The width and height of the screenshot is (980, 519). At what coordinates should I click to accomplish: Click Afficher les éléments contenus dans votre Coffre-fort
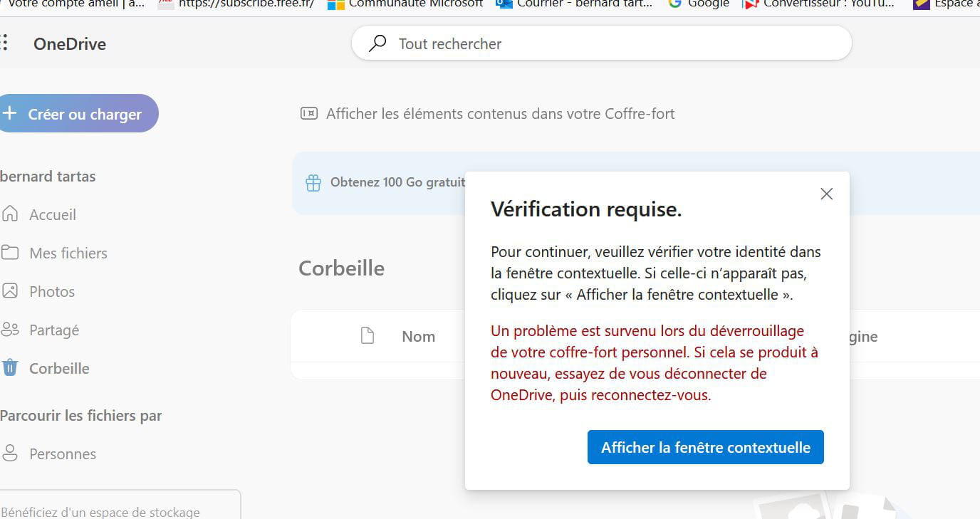(x=500, y=114)
